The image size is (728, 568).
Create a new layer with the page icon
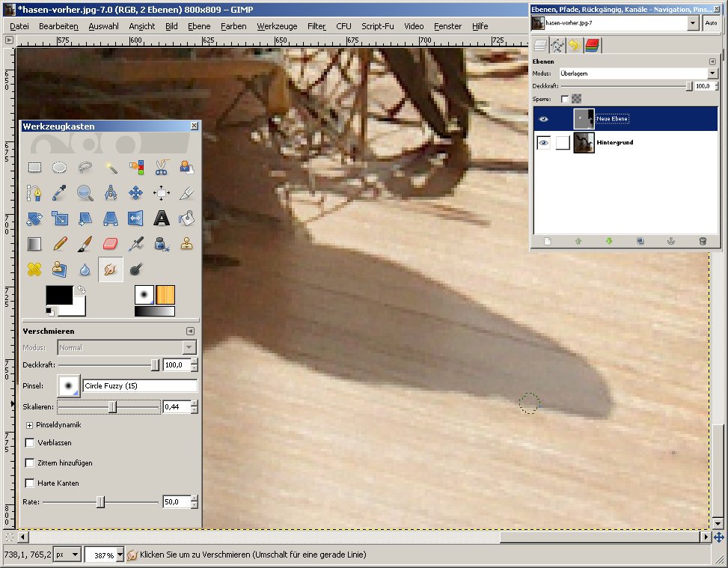547,241
